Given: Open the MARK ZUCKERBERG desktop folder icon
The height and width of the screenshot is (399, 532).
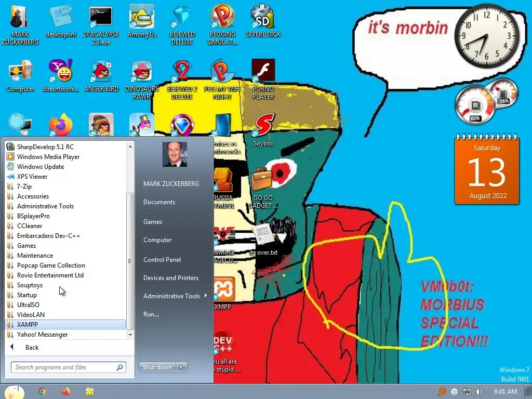Looking at the screenshot, I should (20, 25).
